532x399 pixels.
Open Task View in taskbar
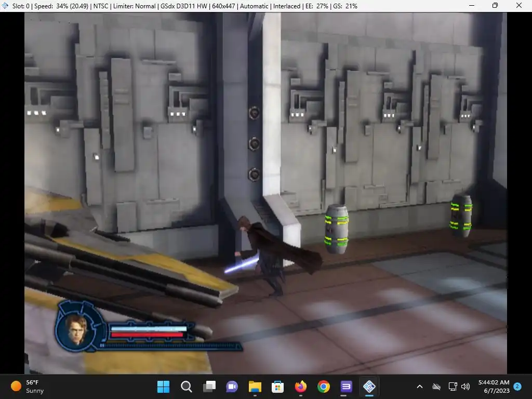(x=209, y=387)
